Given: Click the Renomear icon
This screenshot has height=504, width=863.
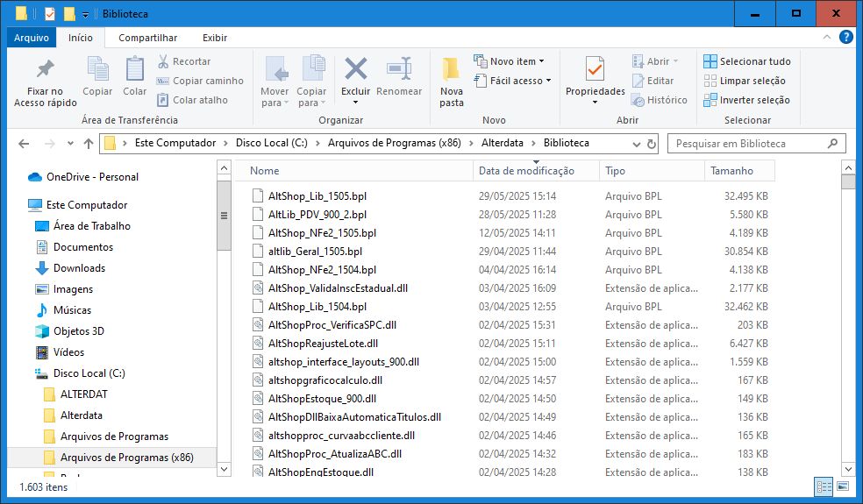Looking at the screenshot, I should tap(399, 69).
